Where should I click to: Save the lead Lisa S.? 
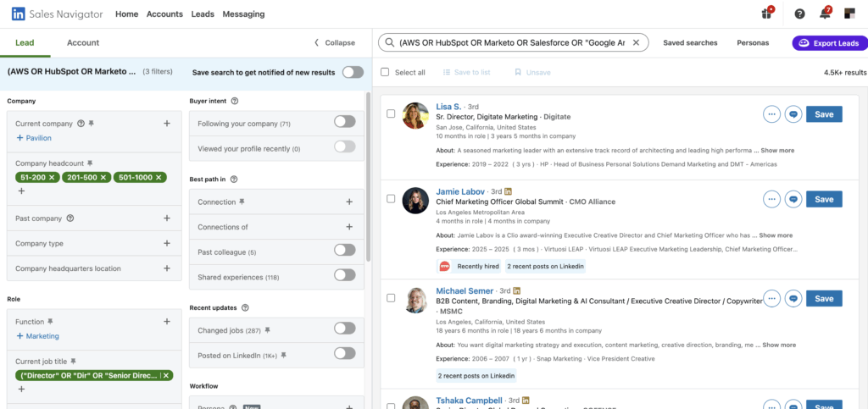click(824, 114)
